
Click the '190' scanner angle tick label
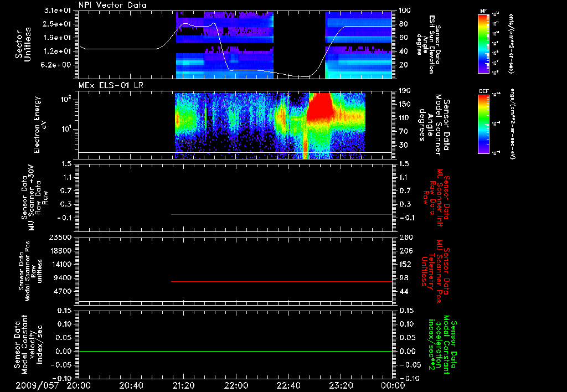pos(405,91)
